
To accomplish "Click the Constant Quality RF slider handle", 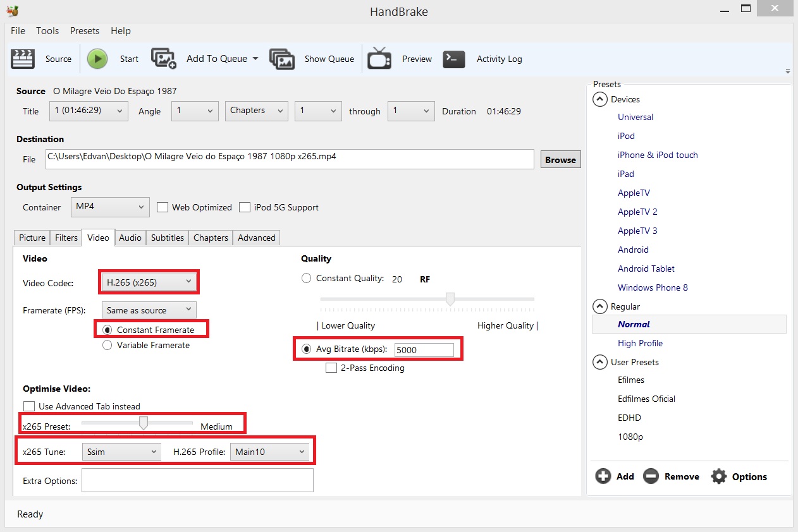I will click(450, 299).
